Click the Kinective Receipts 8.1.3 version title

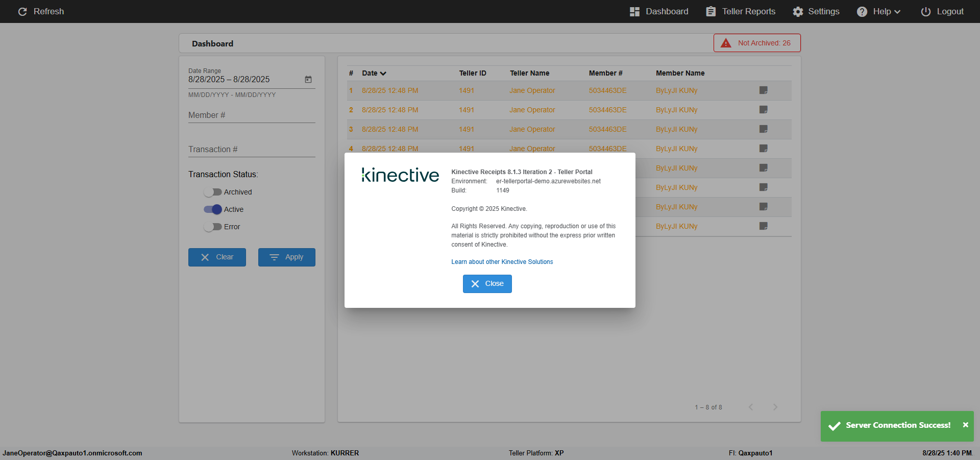[522, 172]
